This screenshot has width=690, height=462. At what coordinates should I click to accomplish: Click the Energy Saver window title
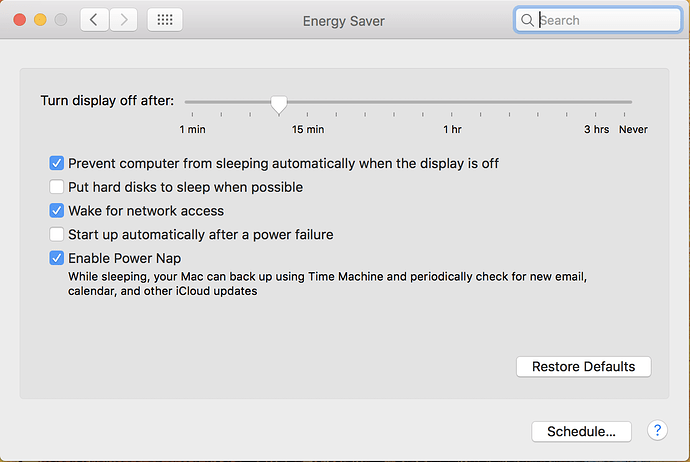click(344, 21)
